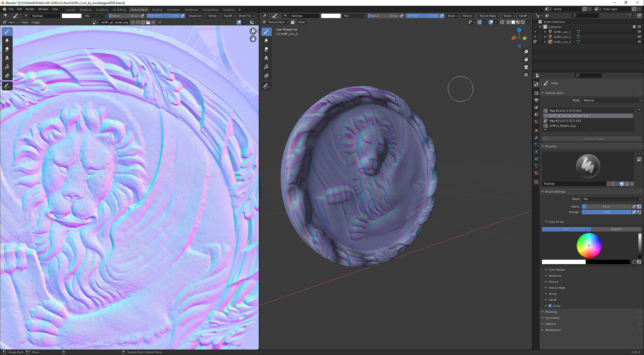The height and width of the screenshot is (355, 644).
Task: Toggle fake user shield for TexDraw brush
Action: [x=622, y=184]
